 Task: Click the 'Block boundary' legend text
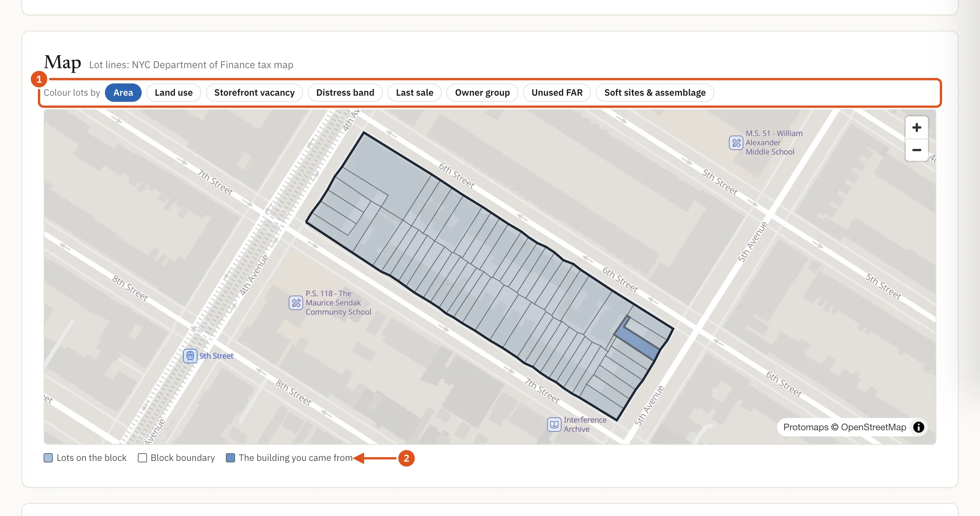(183, 458)
